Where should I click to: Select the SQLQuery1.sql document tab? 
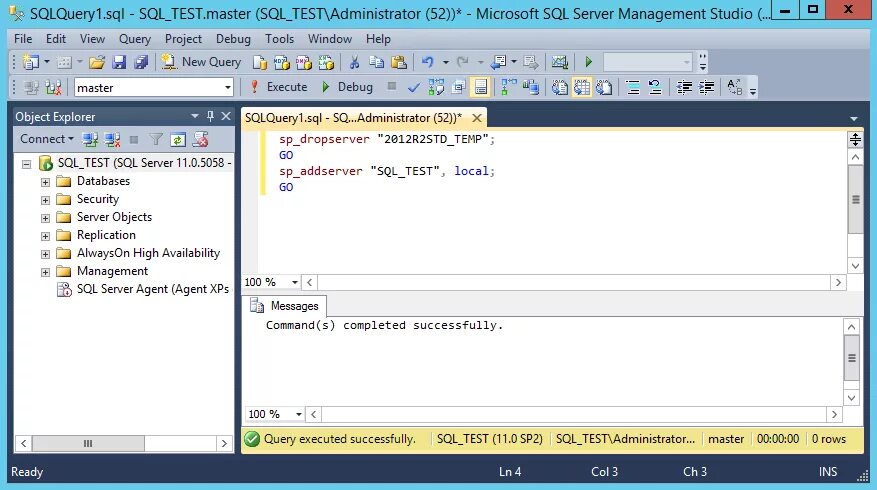pyautogui.click(x=353, y=117)
